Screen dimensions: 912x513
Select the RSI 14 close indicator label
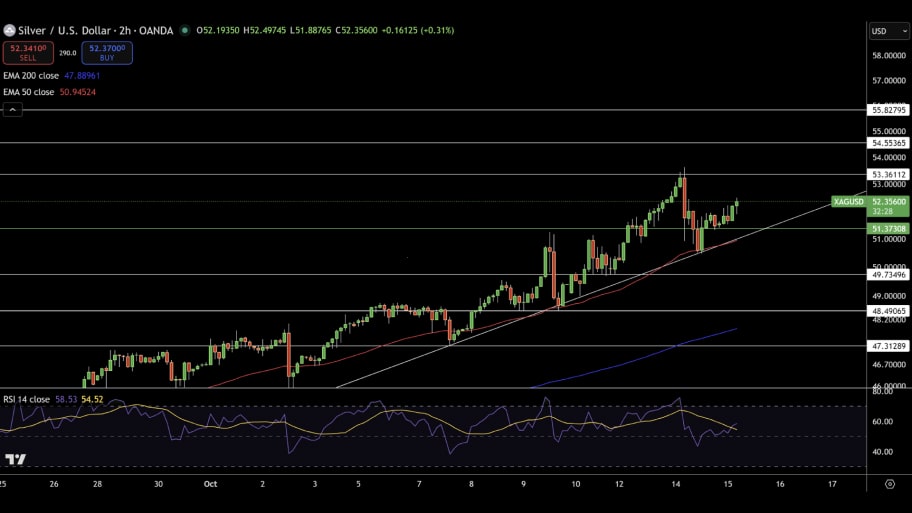point(26,399)
